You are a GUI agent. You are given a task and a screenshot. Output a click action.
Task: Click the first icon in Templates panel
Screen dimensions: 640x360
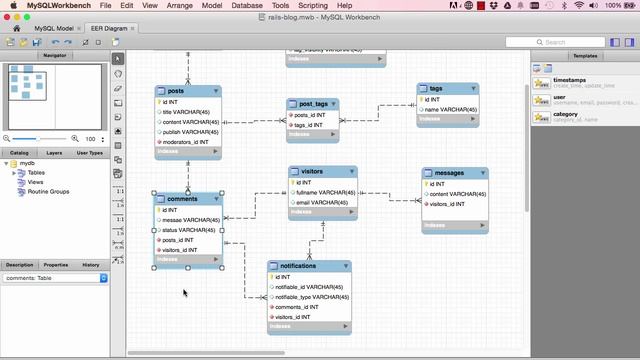click(x=537, y=68)
